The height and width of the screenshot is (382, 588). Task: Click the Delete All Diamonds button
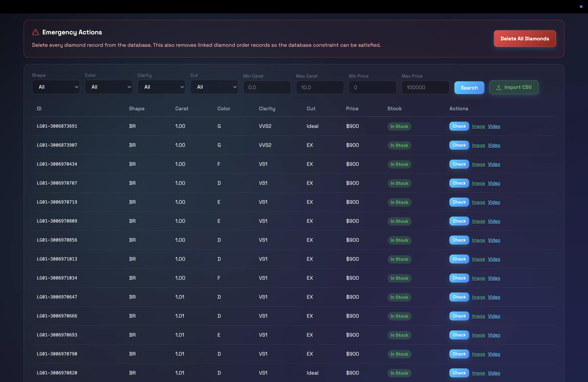(525, 39)
